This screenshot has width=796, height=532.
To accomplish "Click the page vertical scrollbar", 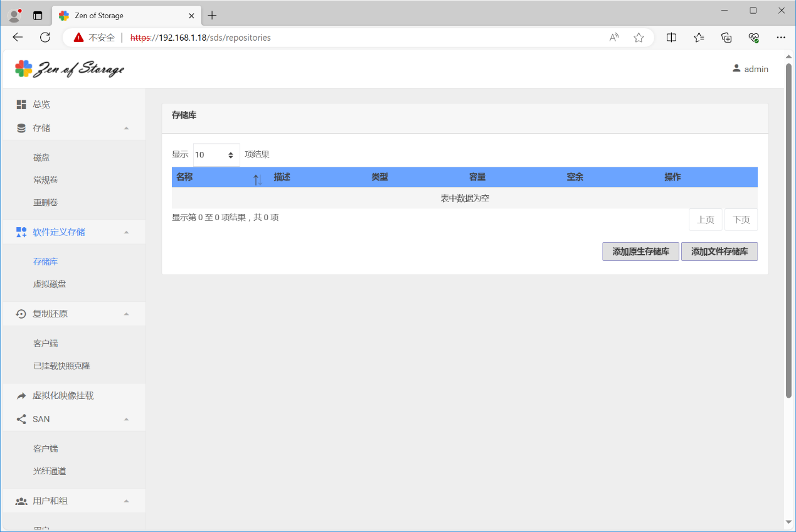I will tap(788, 232).
